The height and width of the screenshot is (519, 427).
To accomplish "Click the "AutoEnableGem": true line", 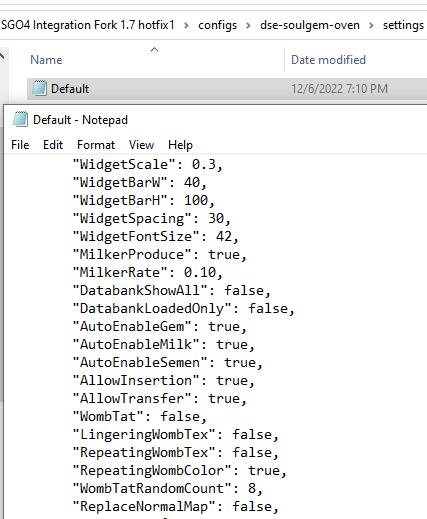I will [x=160, y=326].
